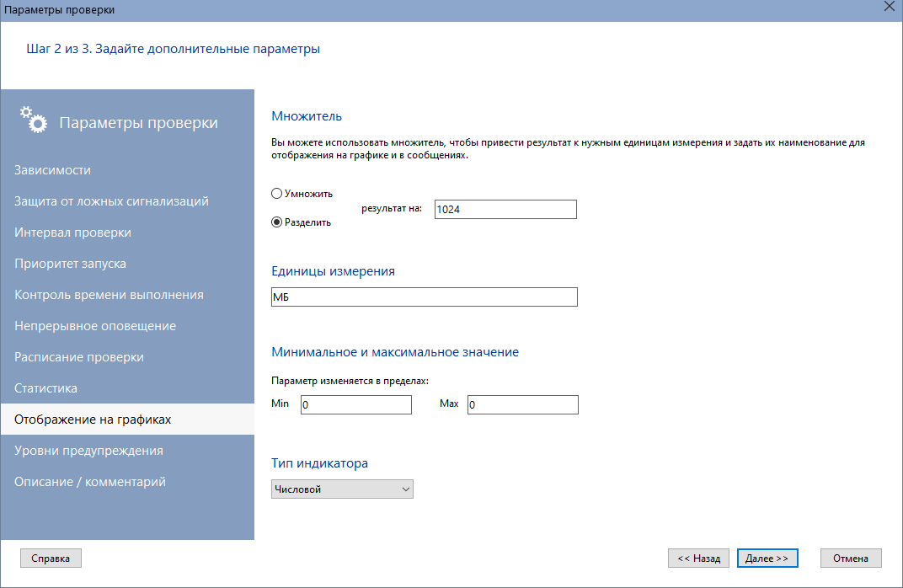Click the Тип индикатора heading
903x588 pixels.
[319, 463]
